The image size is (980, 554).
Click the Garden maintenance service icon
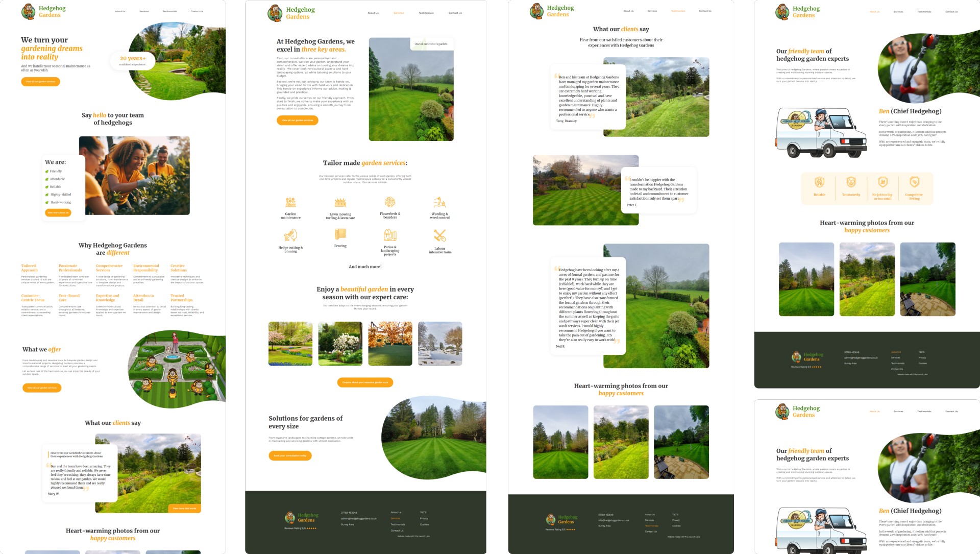pyautogui.click(x=291, y=201)
